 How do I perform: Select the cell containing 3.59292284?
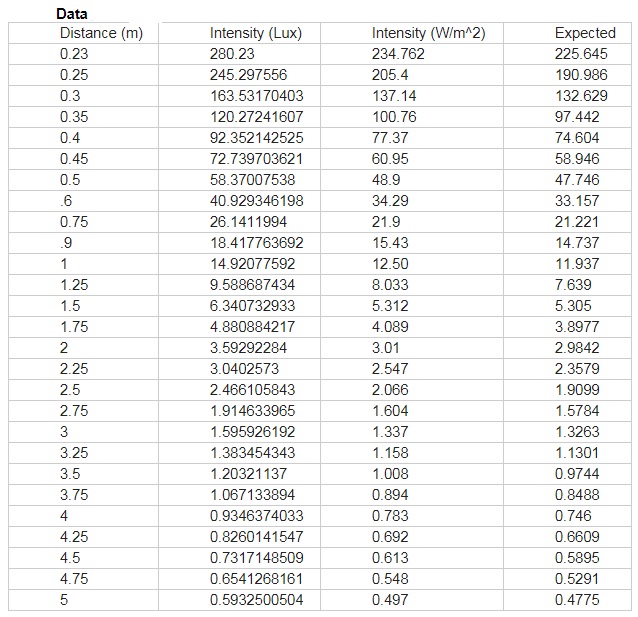click(248, 348)
